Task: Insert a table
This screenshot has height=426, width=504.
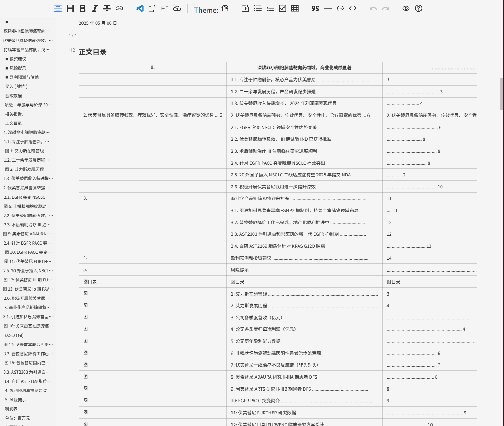Action: [x=294, y=8]
